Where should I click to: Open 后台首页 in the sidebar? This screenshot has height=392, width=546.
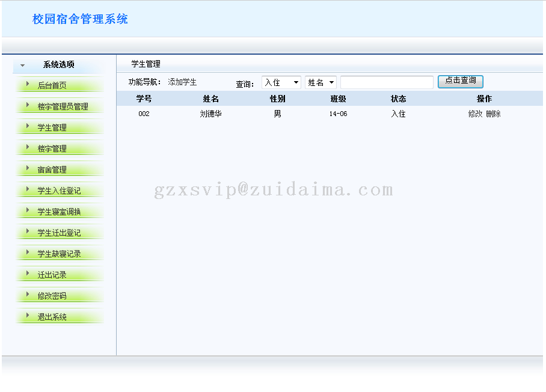point(52,85)
